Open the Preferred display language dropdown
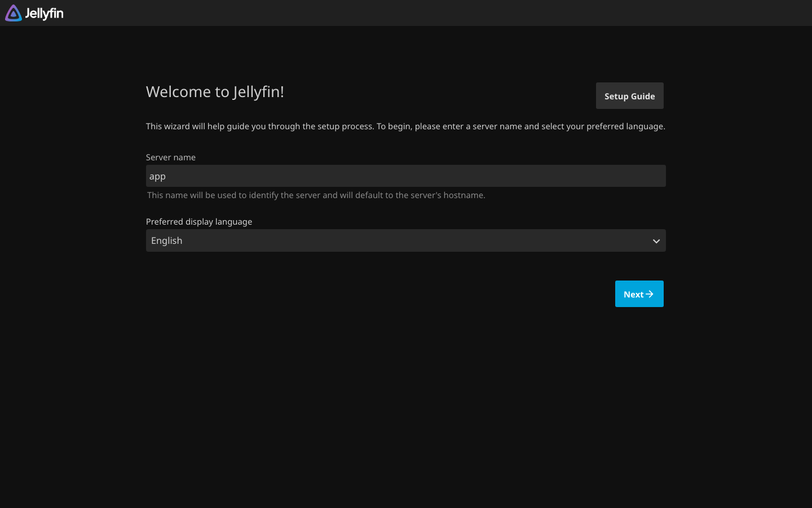The image size is (812, 508). tap(405, 240)
